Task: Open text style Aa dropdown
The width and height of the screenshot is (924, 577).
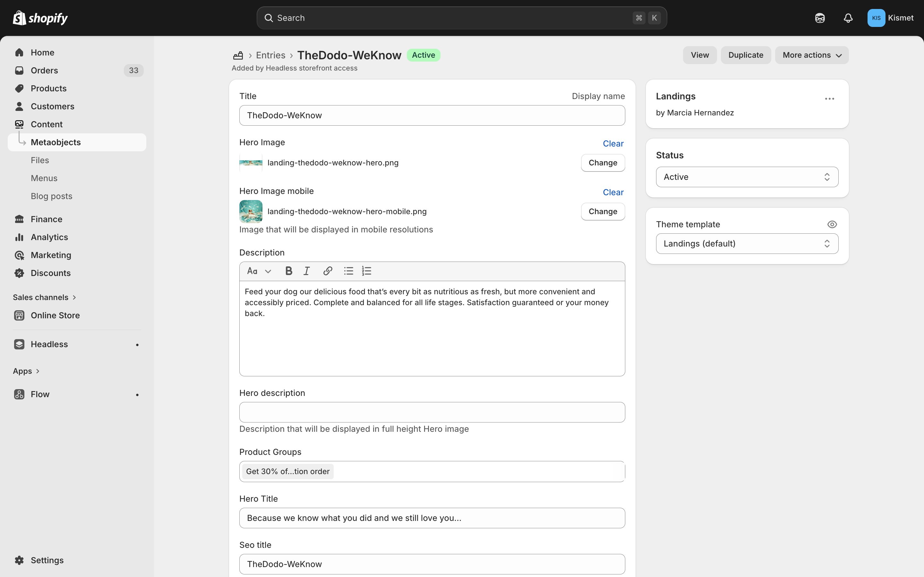Action: pyautogui.click(x=259, y=271)
